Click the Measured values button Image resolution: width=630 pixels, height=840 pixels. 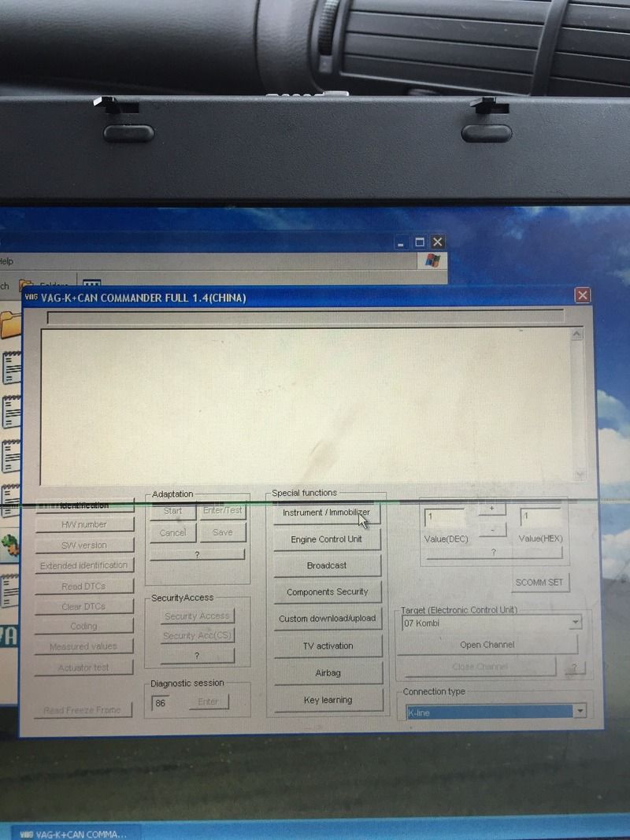coord(84,646)
